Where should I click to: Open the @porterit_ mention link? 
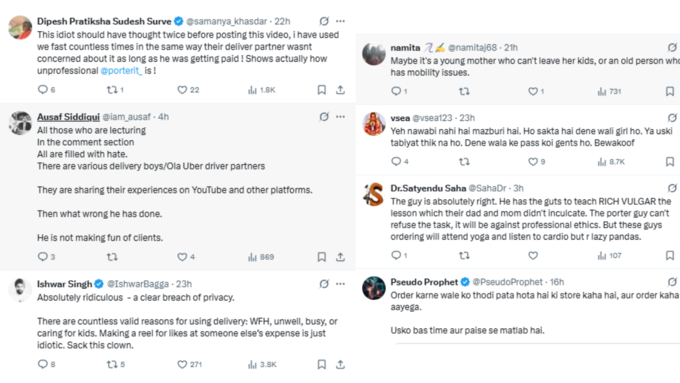(121, 70)
